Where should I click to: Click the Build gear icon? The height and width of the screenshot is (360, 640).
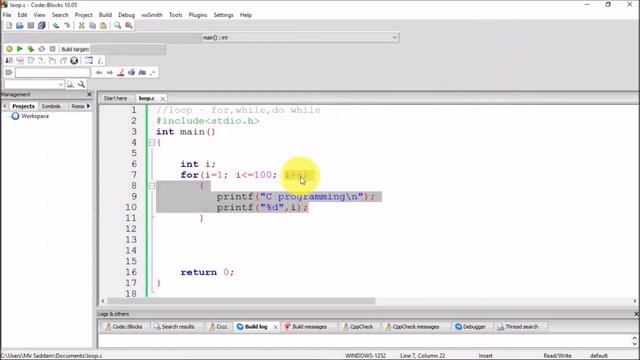pos(9,49)
